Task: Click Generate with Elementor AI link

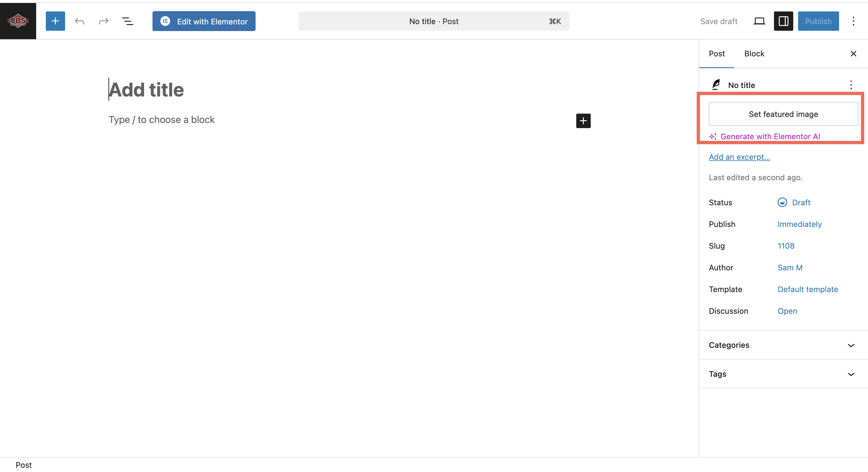Action: (765, 137)
